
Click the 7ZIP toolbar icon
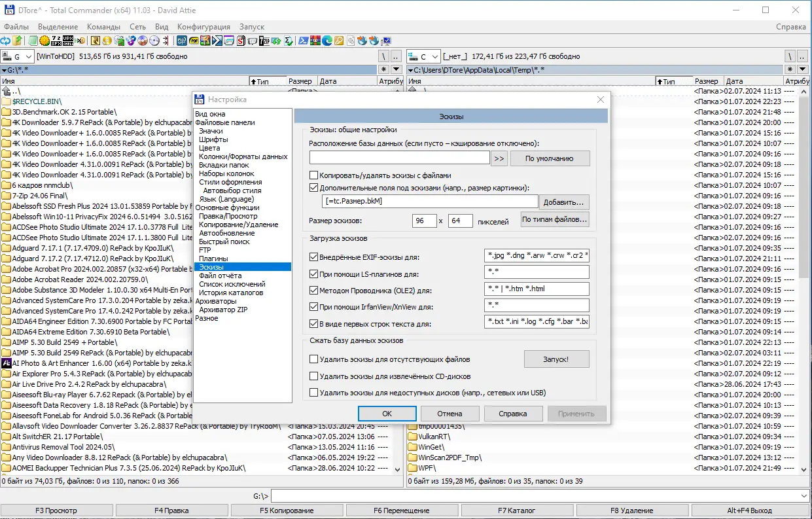[x=264, y=41]
